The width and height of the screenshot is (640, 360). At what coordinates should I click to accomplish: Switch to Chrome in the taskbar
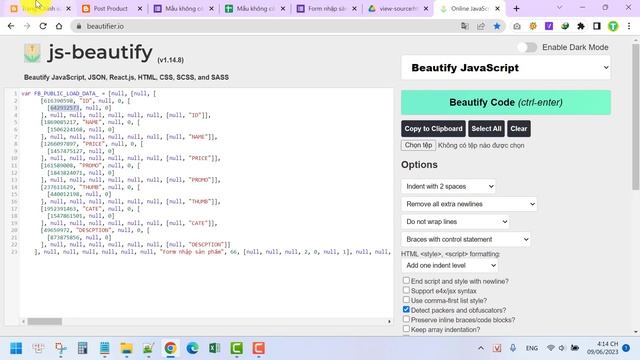pos(170,348)
